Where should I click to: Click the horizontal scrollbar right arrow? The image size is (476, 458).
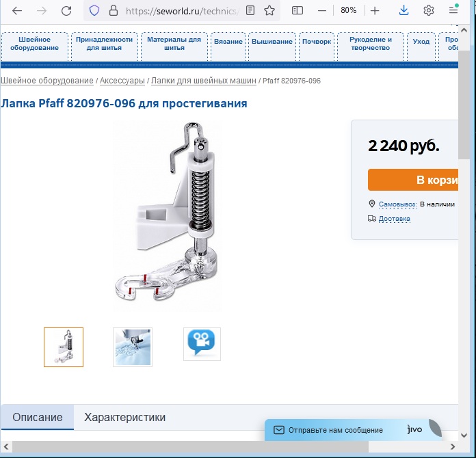(x=453, y=447)
